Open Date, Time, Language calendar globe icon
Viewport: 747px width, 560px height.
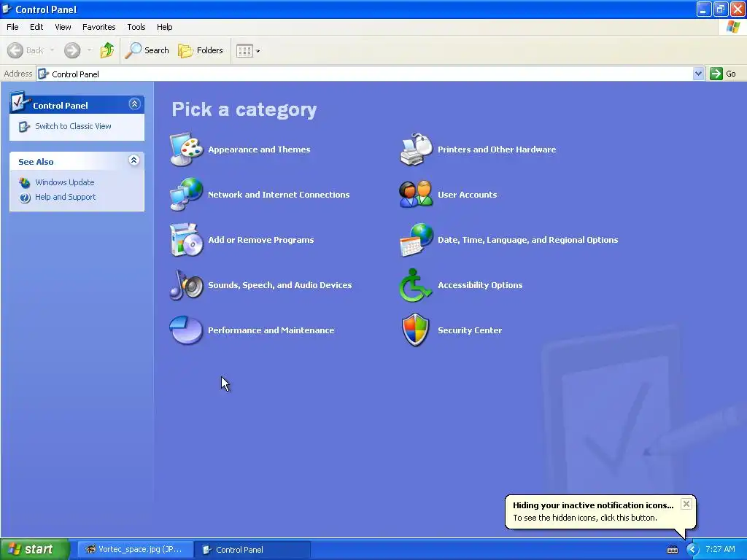point(416,239)
